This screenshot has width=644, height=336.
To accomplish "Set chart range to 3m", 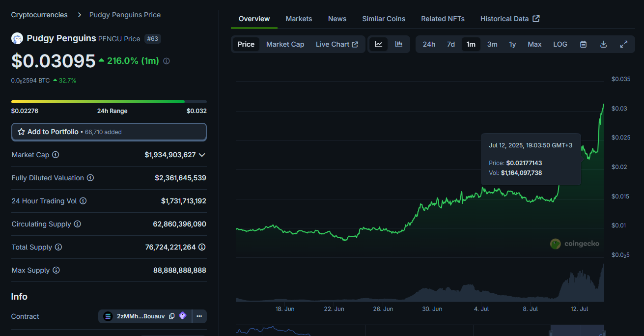I will click(492, 44).
